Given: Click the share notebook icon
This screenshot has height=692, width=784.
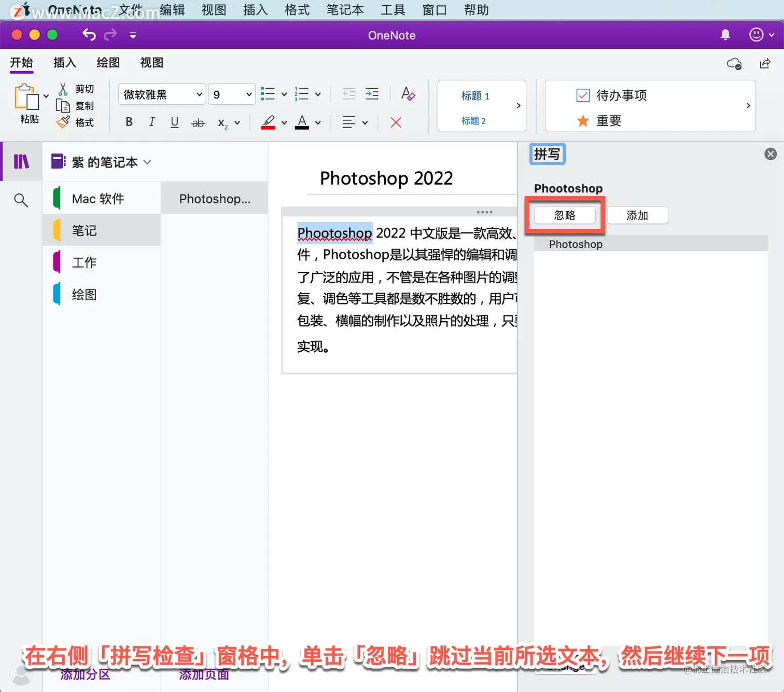Looking at the screenshot, I should tap(765, 63).
